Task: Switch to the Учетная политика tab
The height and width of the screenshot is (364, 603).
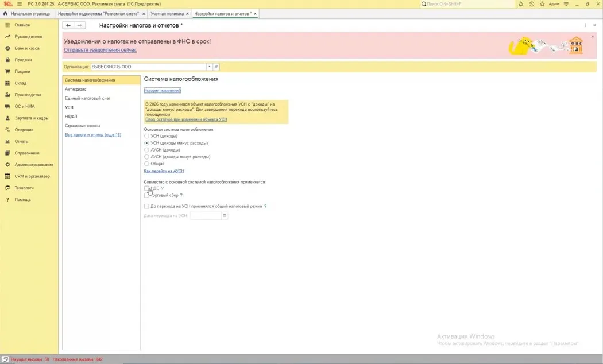Action: click(x=167, y=14)
